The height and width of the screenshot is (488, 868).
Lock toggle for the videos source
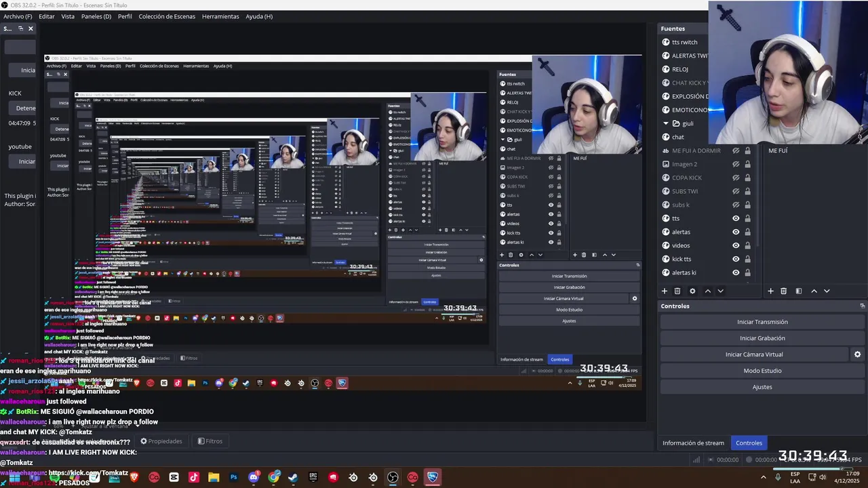(x=747, y=245)
